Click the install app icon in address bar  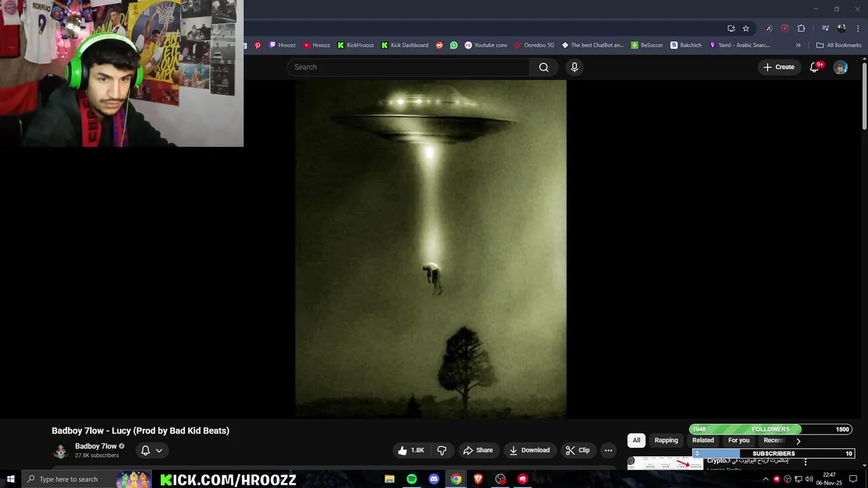tap(731, 28)
